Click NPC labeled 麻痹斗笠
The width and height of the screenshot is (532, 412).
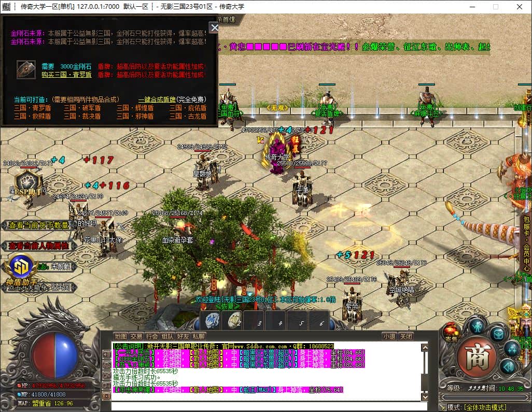427,106
